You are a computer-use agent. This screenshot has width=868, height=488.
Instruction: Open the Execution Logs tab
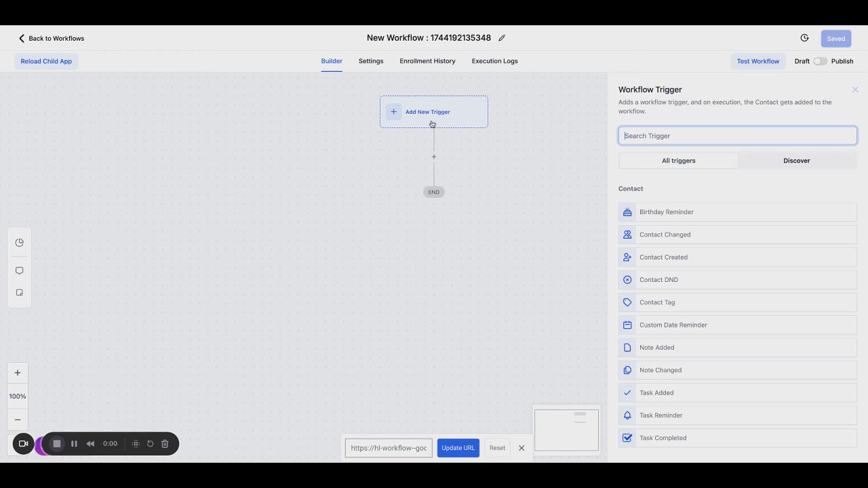[x=494, y=61]
